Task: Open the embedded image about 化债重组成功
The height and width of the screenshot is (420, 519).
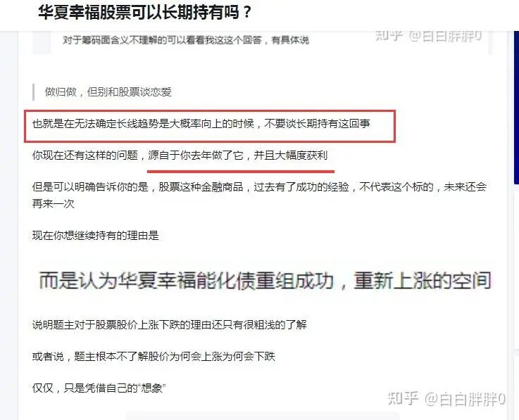Action: pos(265,281)
